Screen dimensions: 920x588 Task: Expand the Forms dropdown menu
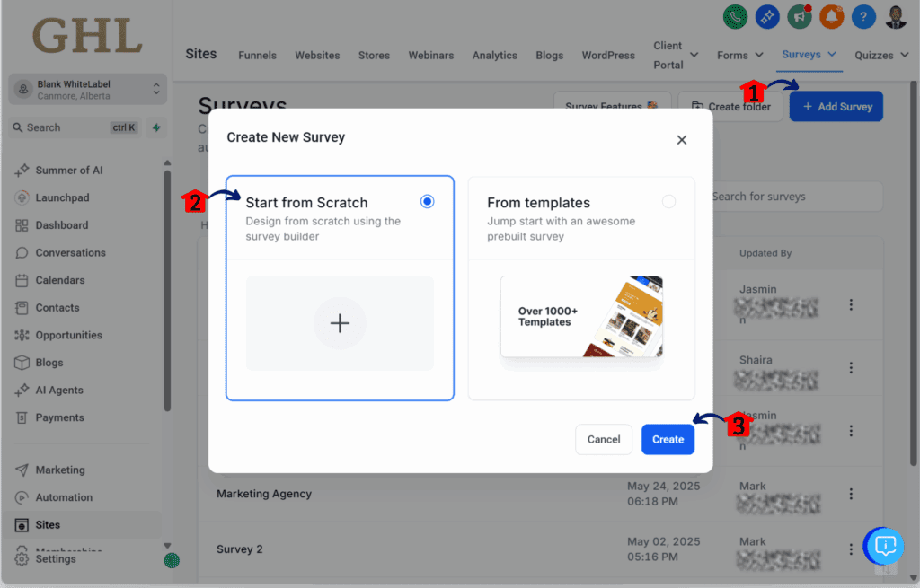coord(758,55)
